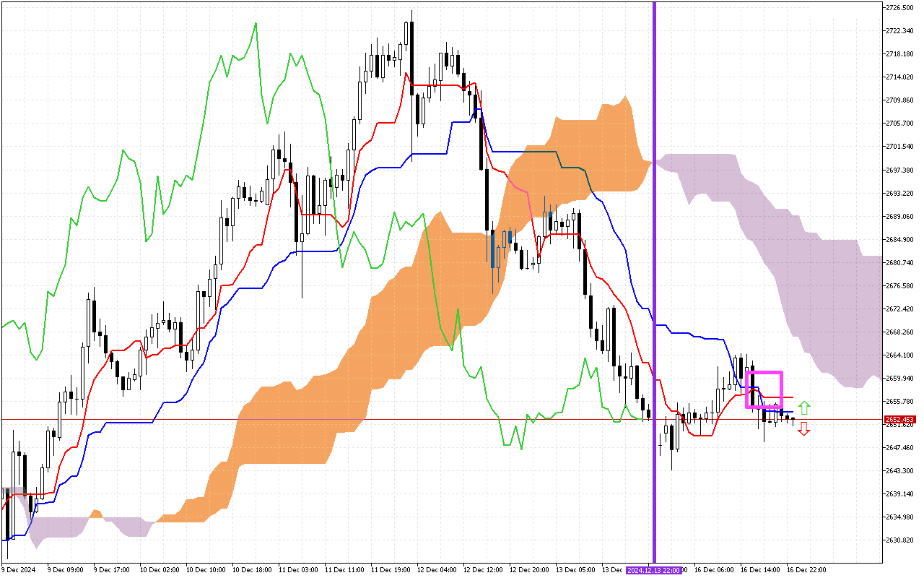The width and height of the screenshot is (924, 578).
Task: Select the highlighted 2024.12.13 22:00 date label
Action: 654,570
